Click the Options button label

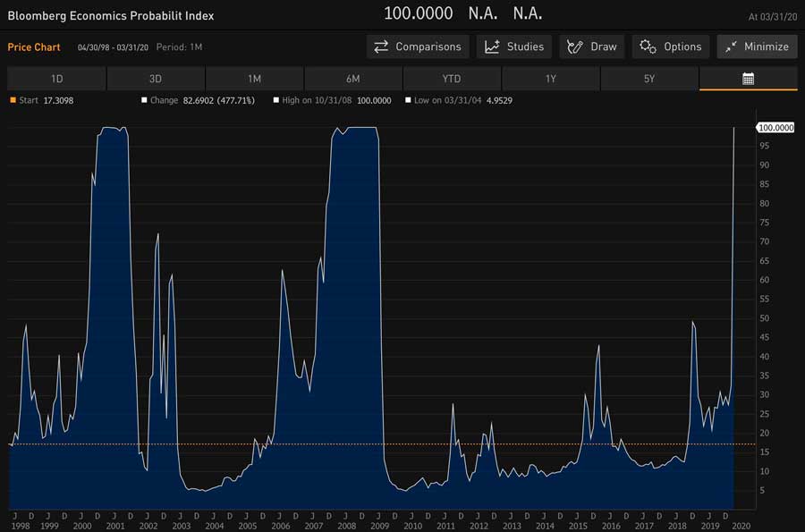(x=682, y=46)
